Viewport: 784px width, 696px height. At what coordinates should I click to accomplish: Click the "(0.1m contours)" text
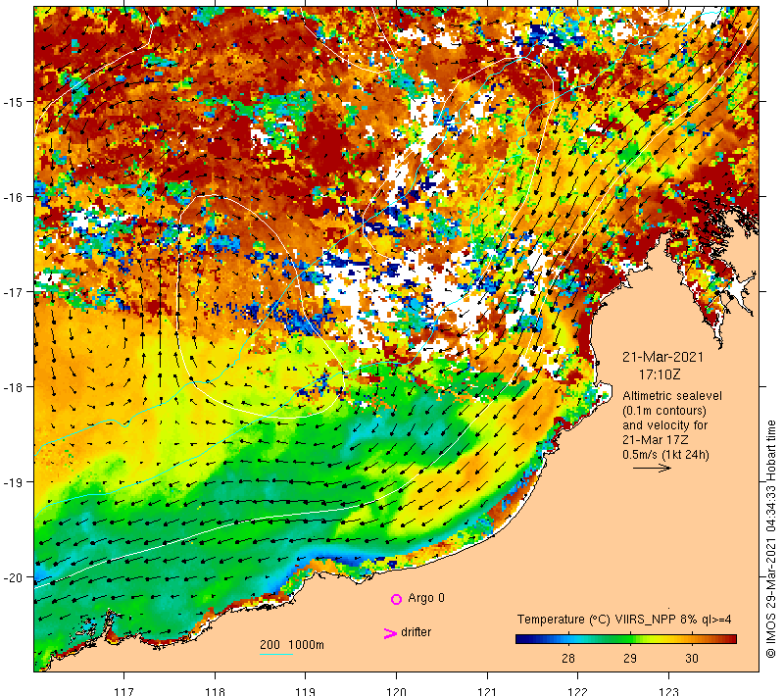[664, 411]
